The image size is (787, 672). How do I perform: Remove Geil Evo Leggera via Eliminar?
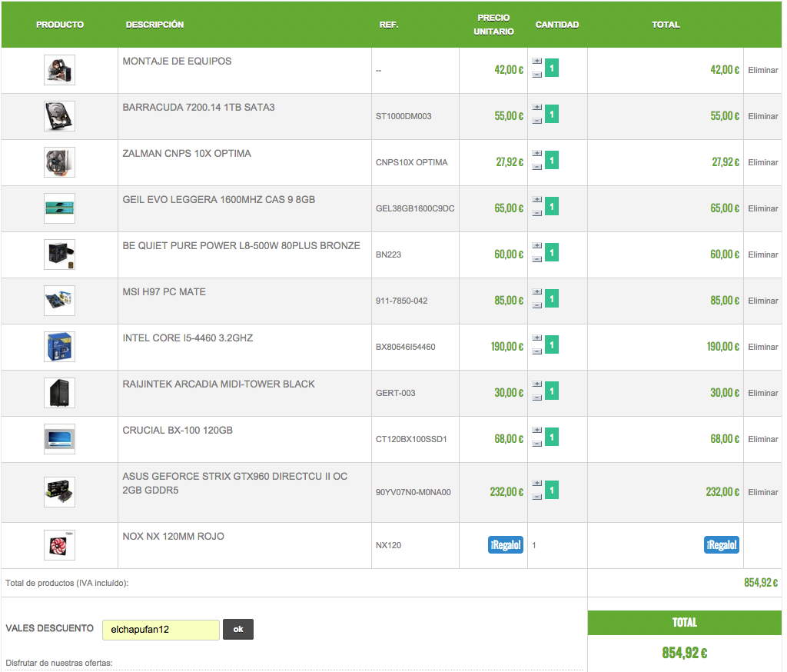click(762, 209)
